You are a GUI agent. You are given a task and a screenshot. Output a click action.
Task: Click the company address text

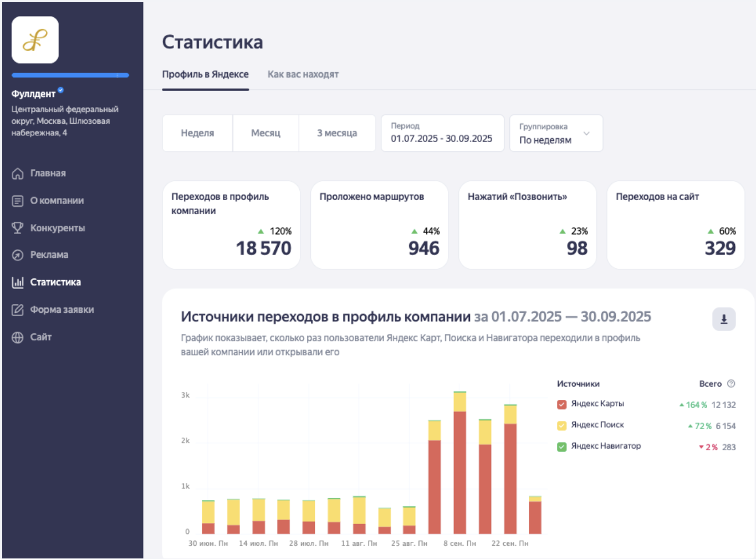pos(65,121)
